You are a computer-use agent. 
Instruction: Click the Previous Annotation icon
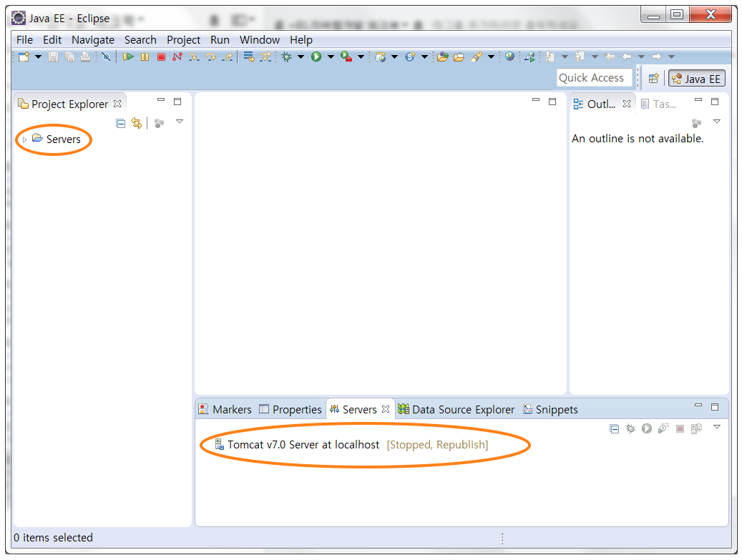pos(580,57)
